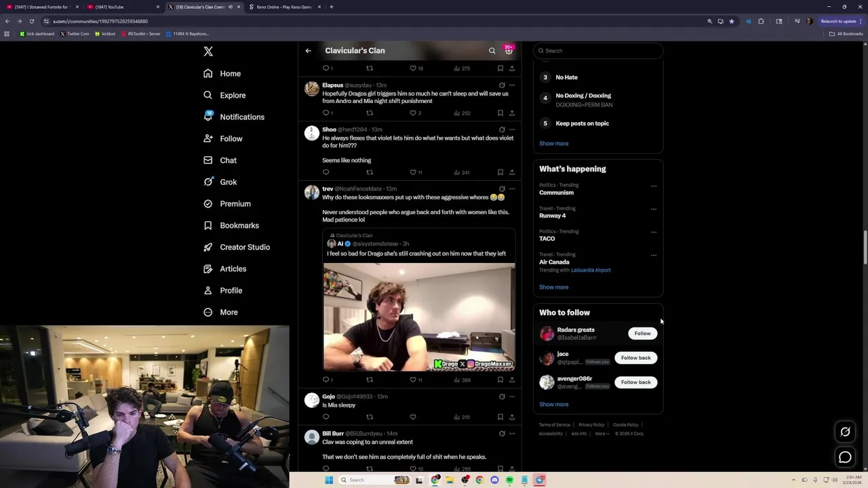This screenshot has height=488, width=868.
Task: Open Home in the sidebar
Action: [x=222, y=74]
